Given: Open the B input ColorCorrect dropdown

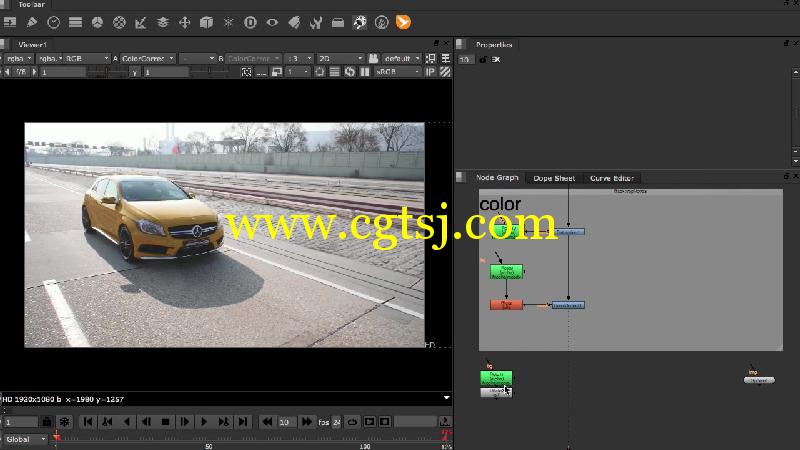Looking at the screenshot, I should 253,59.
